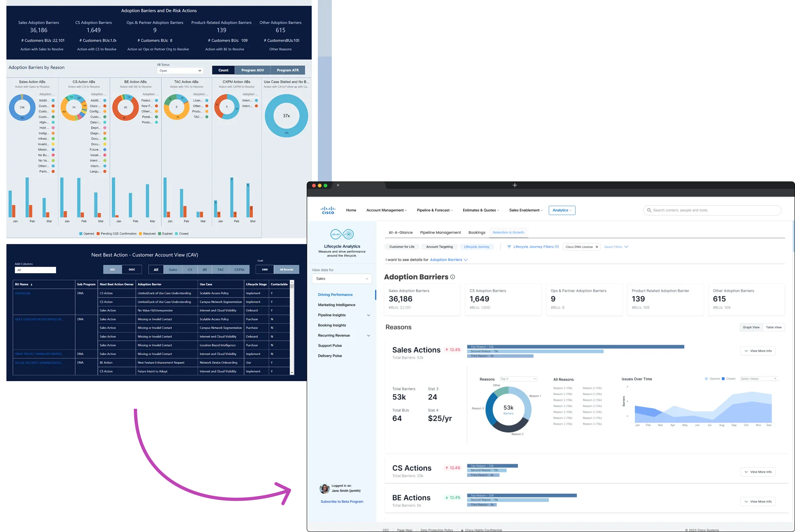The width and height of the screenshot is (795, 532).
Task: Expand BE Actions with View More Info
Action: pos(758,502)
